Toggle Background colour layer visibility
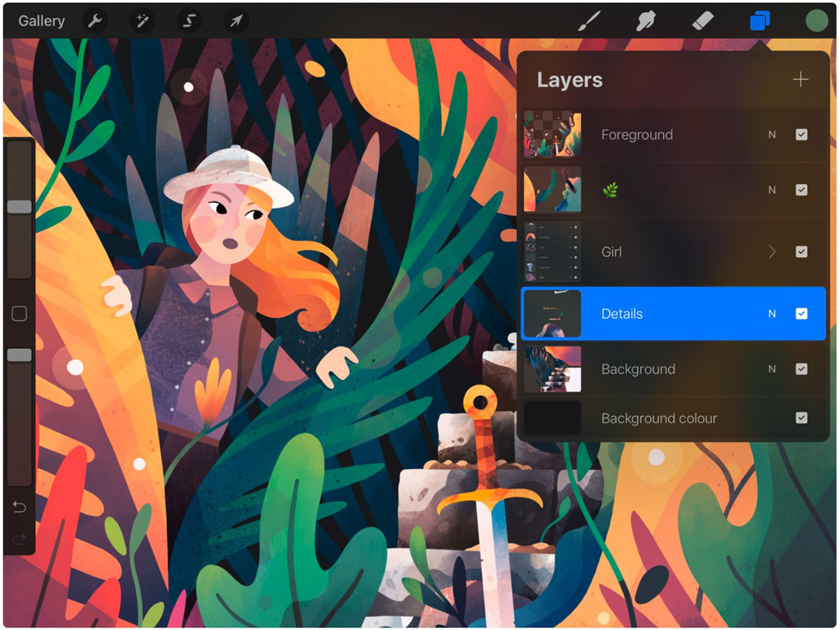 801,418
